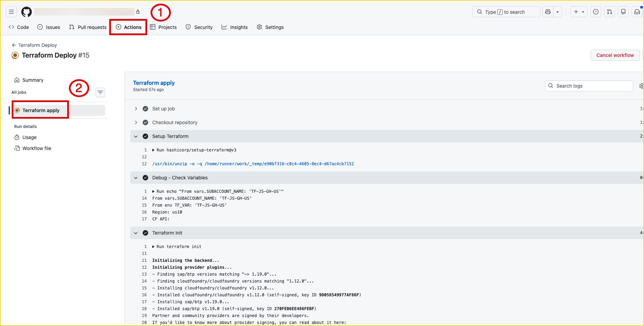The height and width of the screenshot is (326, 644).
Task: Open the jobs filter icon button
Action: click(100, 92)
